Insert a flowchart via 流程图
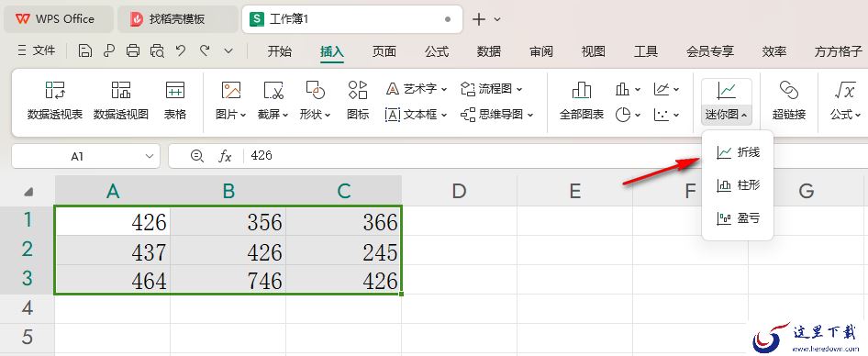This screenshot has width=868, height=356. 492,89
